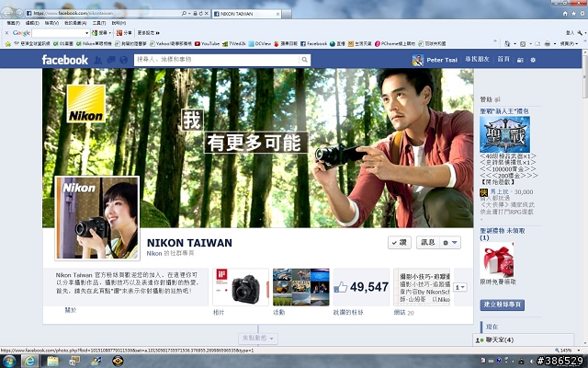This screenshot has height=368, width=588.
Task: Open the YouTube favorites bookmark
Action: click(207, 44)
